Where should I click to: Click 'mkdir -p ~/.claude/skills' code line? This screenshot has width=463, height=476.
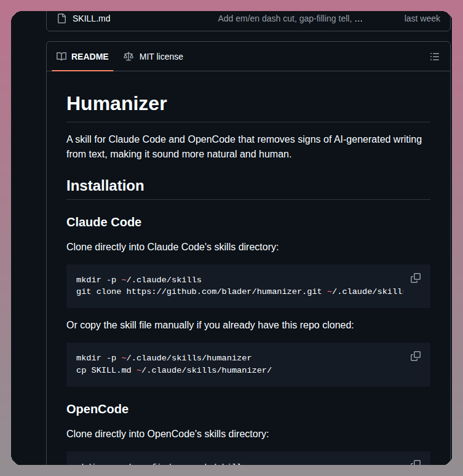(x=139, y=280)
